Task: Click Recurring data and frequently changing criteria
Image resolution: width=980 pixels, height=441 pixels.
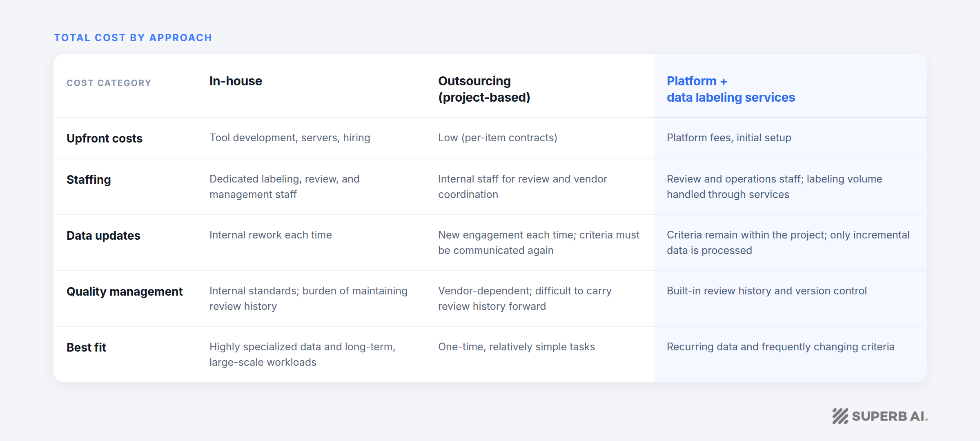Action: (780, 347)
